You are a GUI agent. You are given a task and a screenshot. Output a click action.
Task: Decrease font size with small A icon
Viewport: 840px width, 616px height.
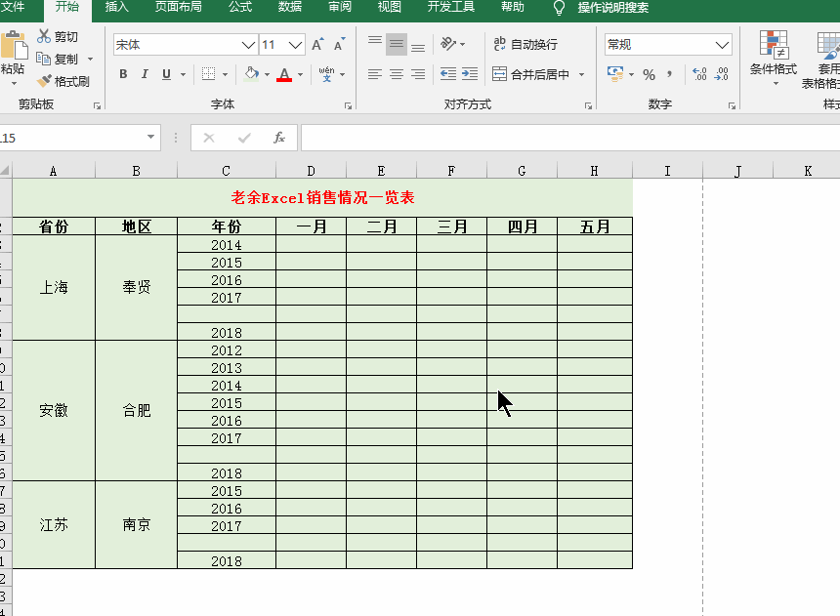[x=340, y=45]
